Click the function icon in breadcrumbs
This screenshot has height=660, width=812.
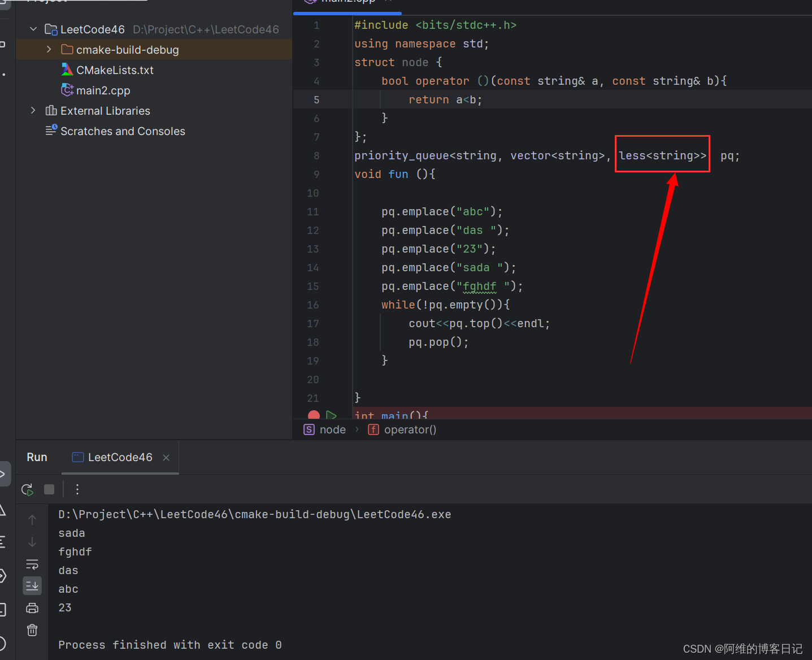coord(374,429)
